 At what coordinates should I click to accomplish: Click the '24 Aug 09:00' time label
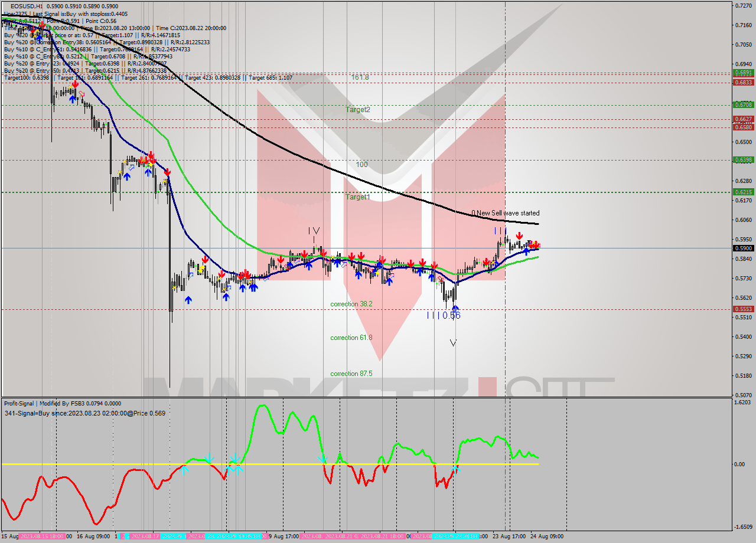pos(547,537)
